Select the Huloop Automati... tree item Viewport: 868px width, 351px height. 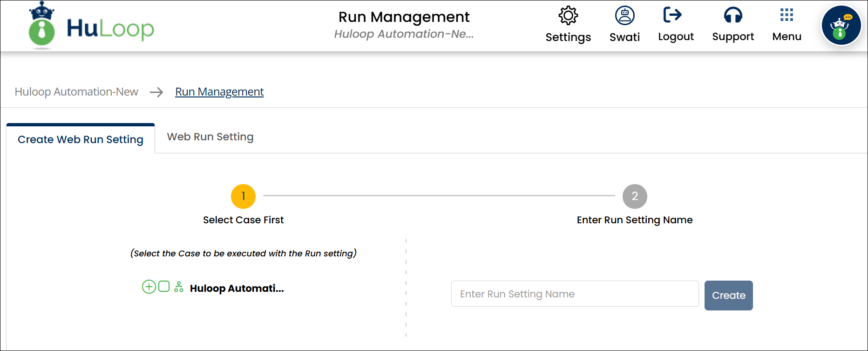tap(237, 289)
